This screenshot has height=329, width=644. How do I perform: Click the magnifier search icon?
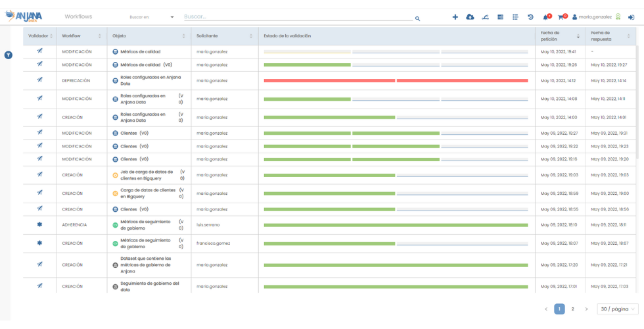418,18
